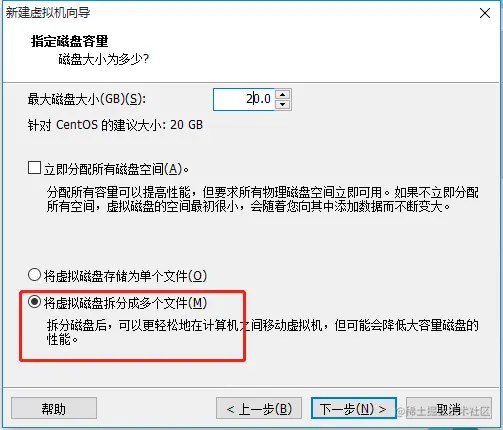Image resolution: width=503 pixels, height=430 pixels.
Task: Enable the 立即分配所有磁盘空间(A) checkbox
Action: point(34,168)
